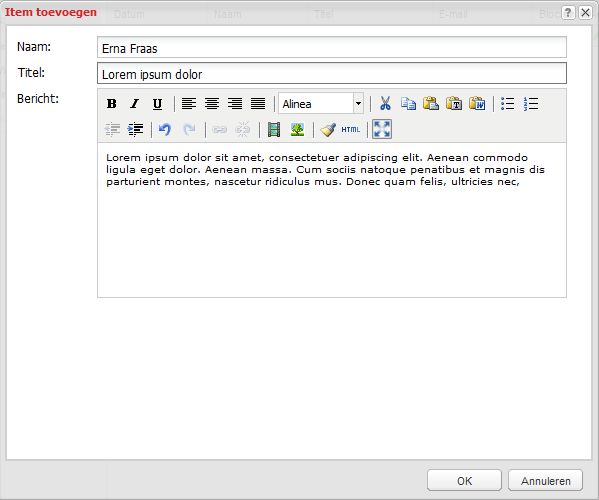Toggle underline text formatting

[157, 104]
